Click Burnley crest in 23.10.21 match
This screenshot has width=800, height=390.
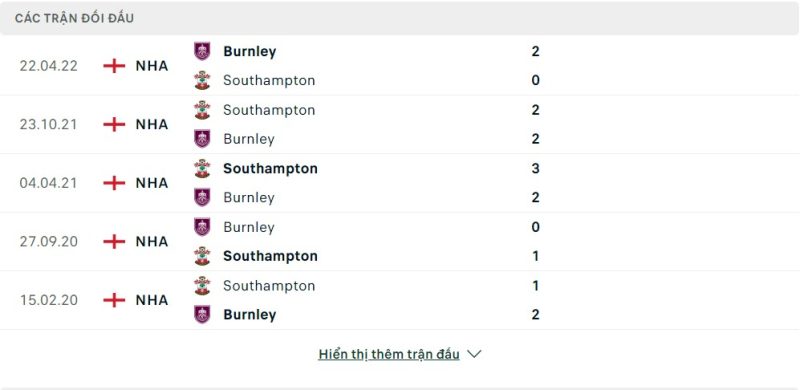coord(202,139)
